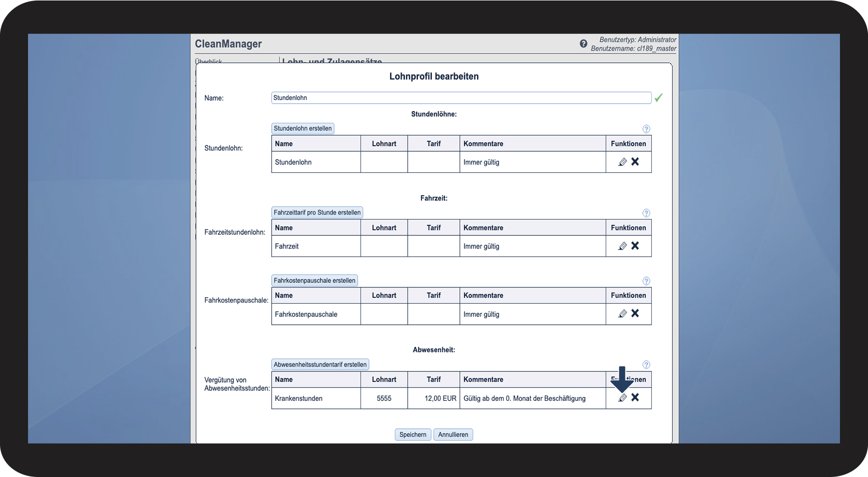
Task: Click the Lohnprofil bearbeiten dialog heading
Action: (434, 76)
